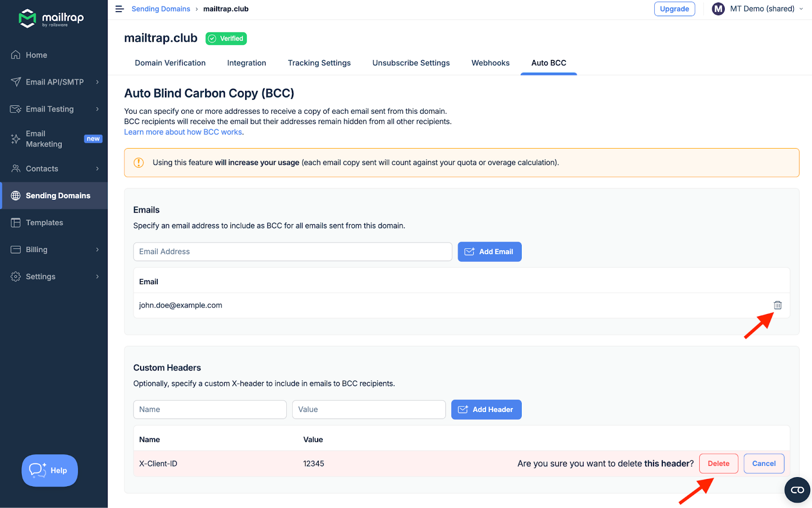Screen dimensions: 812x508
Task: Open the Help chat widget
Action: click(49, 470)
